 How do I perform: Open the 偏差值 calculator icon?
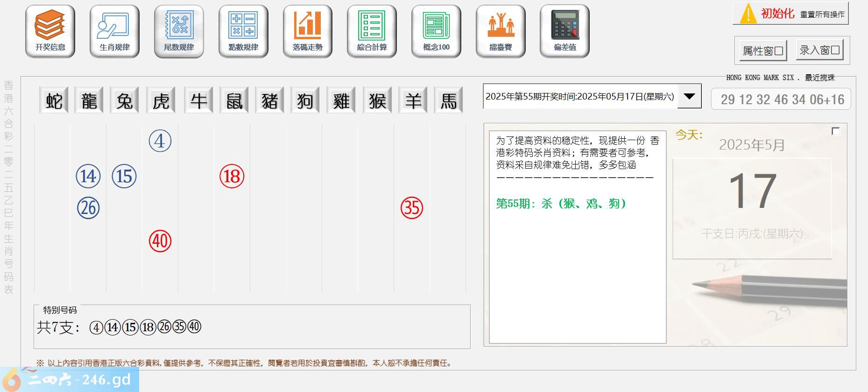pos(565,31)
